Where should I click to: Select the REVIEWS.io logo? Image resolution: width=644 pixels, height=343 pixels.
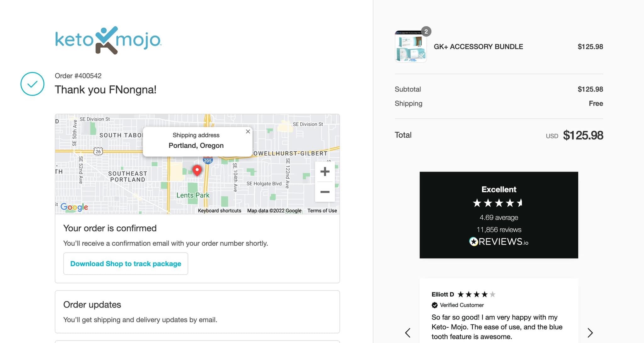coord(499,242)
